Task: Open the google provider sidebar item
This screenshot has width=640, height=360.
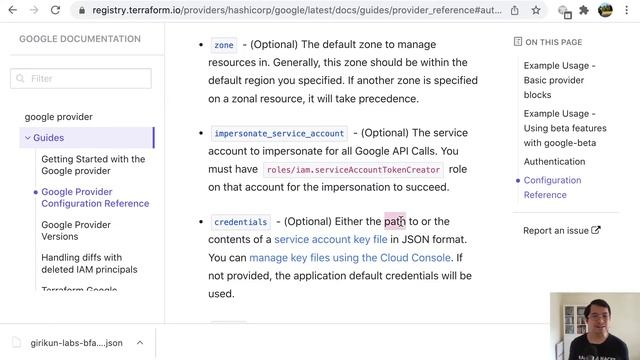Action: click(58, 117)
